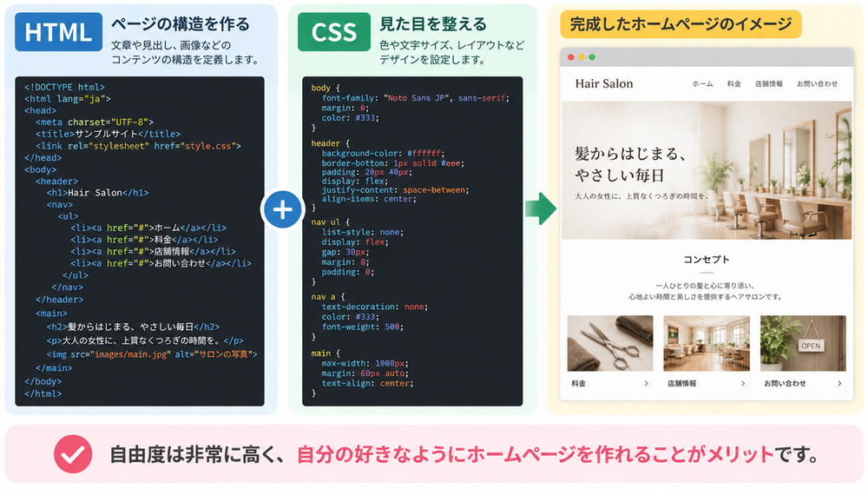Click the blue plus circle icon

(282, 210)
